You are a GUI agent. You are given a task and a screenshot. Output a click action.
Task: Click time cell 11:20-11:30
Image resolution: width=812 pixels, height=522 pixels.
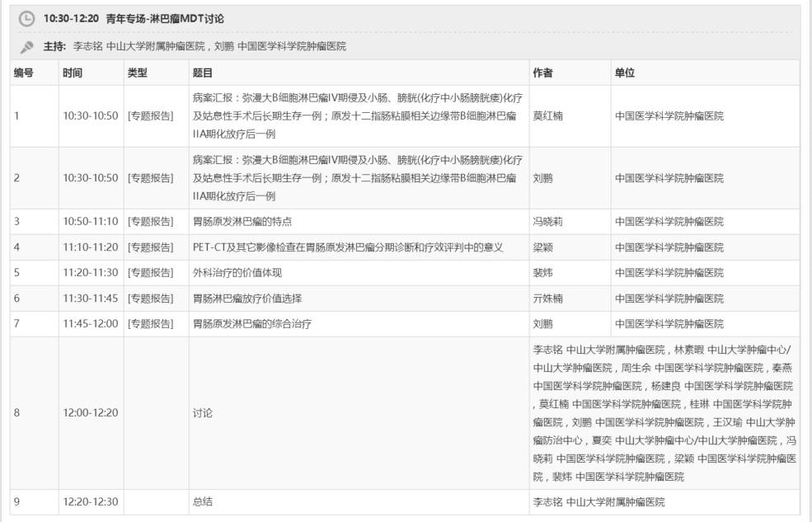point(91,273)
